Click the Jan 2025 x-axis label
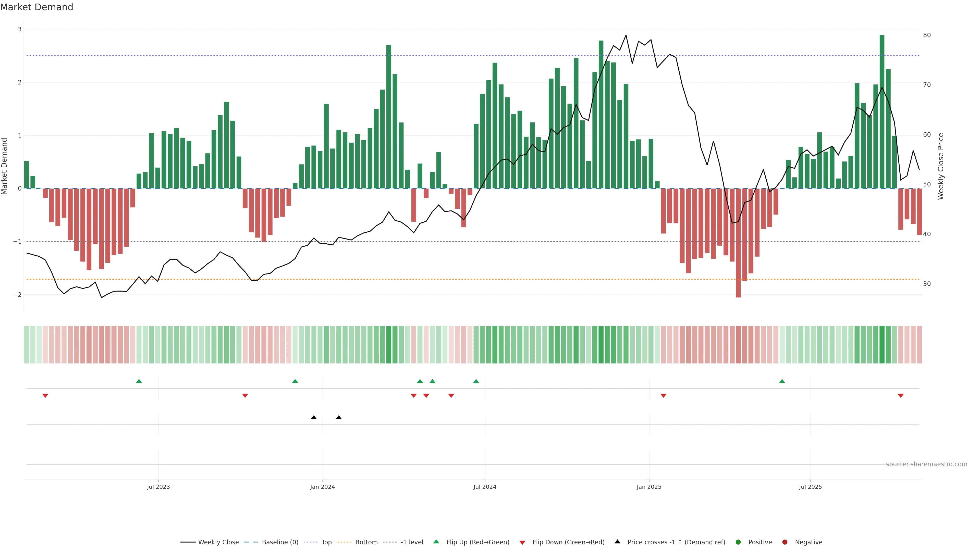Viewport: 980px width, 551px height. click(649, 487)
